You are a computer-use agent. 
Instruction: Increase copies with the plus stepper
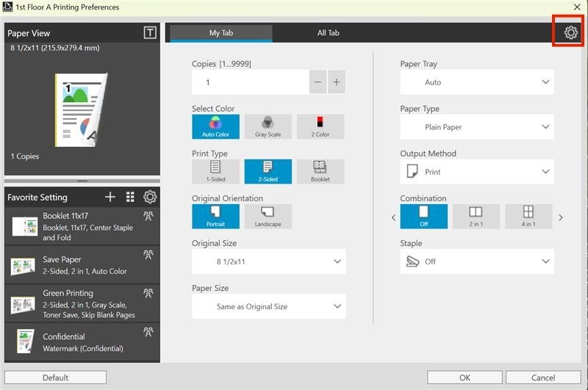(337, 82)
